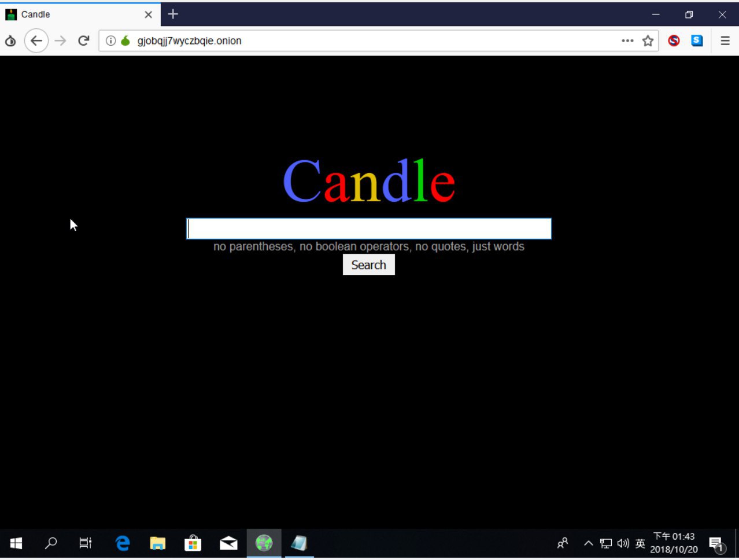Open page actions three-dot menu
Screen dimensions: 739x560
(x=627, y=40)
